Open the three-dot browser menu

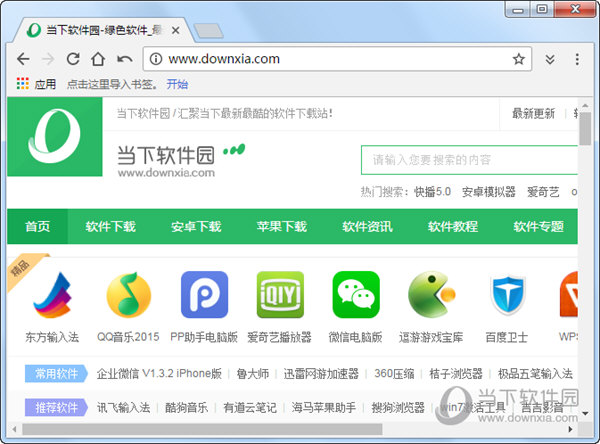tap(577, 59)
